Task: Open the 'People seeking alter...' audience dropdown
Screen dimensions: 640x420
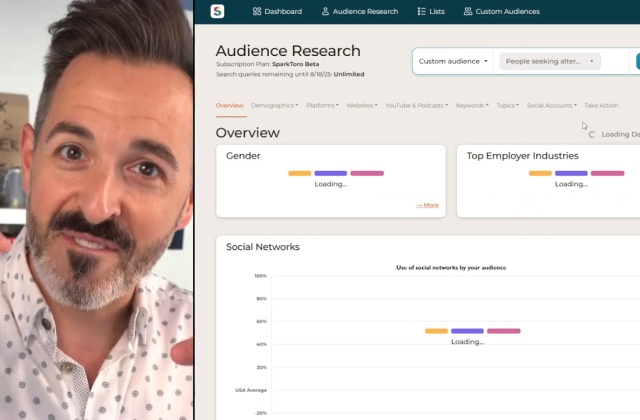Action: click(x=550, y=61)
